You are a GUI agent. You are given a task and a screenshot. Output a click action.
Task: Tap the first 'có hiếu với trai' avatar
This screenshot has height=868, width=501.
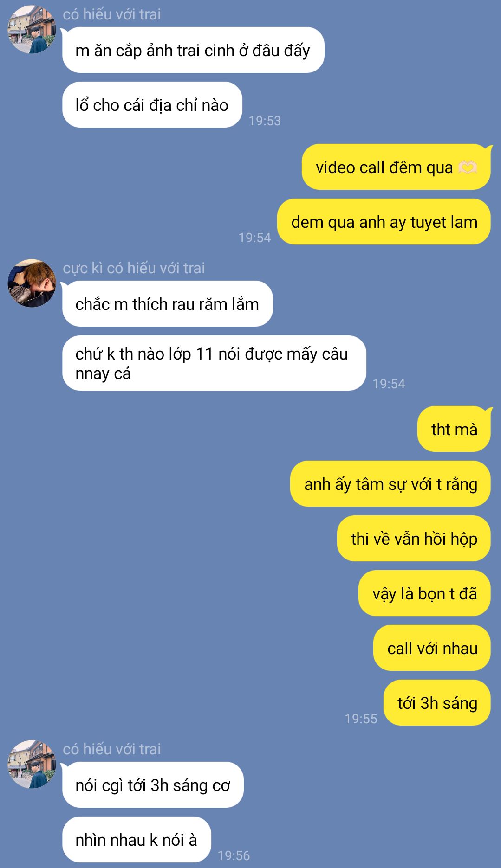tap(32, 29)
